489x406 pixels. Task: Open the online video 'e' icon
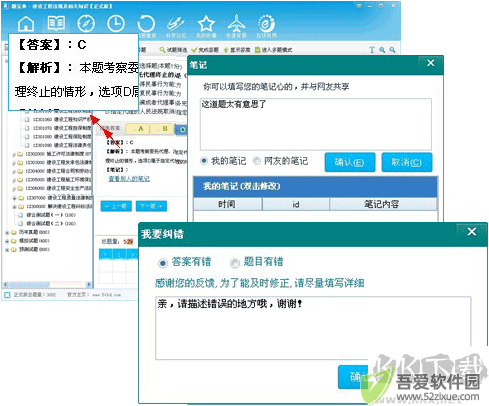click(x=267, y=23)
